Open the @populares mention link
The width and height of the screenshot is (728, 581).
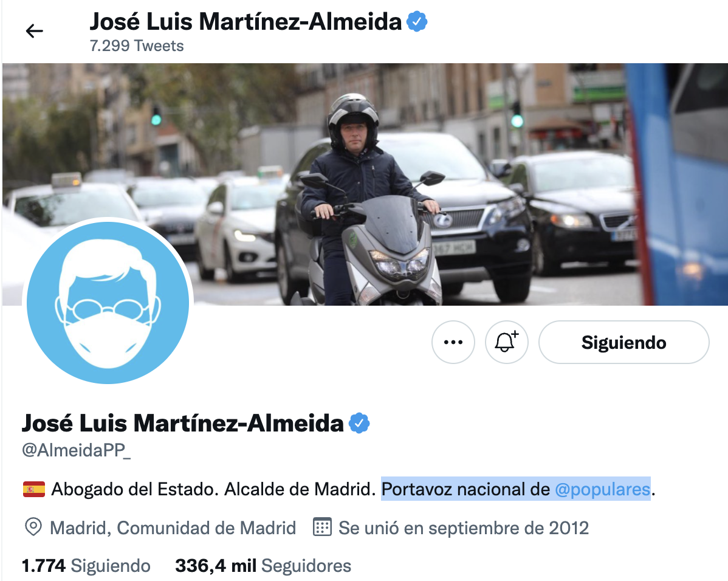tap(603, 489)
